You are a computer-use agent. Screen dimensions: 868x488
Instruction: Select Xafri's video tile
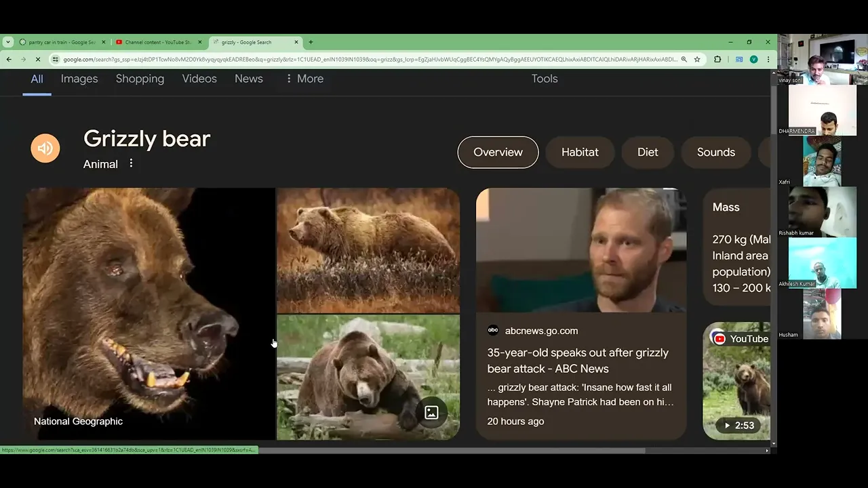(823, 161)
